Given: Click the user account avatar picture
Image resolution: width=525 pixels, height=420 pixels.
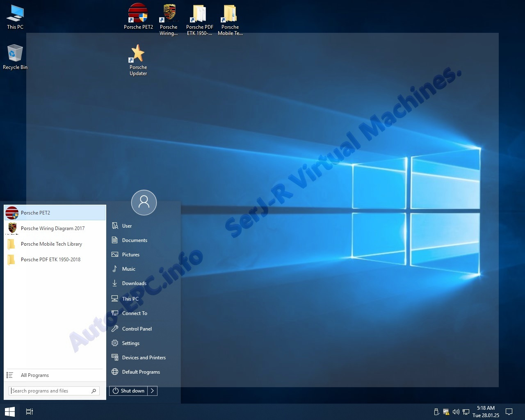Looking at the screenshot, I should point(144,202).
